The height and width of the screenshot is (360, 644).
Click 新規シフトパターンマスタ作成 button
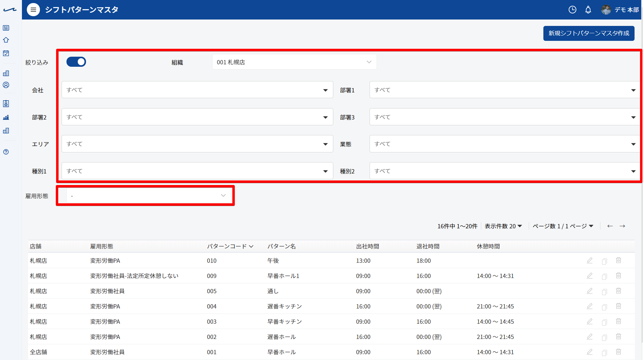click(589, 33)
